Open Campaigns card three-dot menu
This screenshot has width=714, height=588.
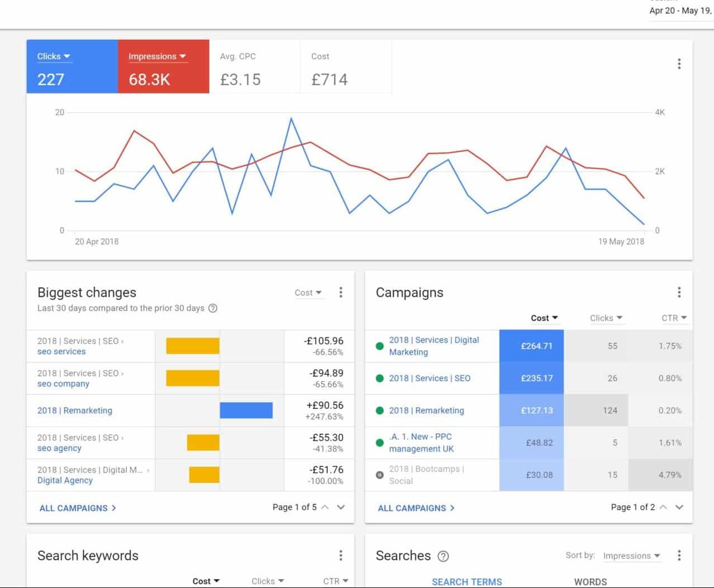click(x=679, y=292)
